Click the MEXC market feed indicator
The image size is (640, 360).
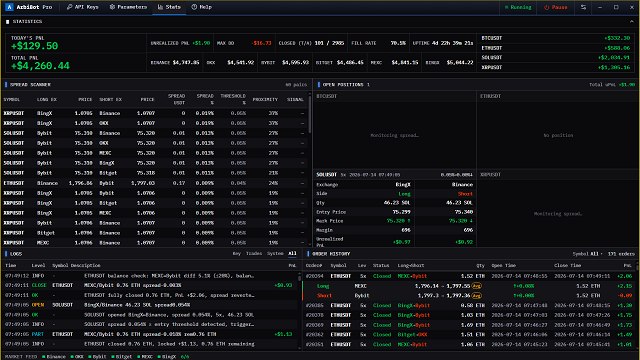(x=144, y=357)
